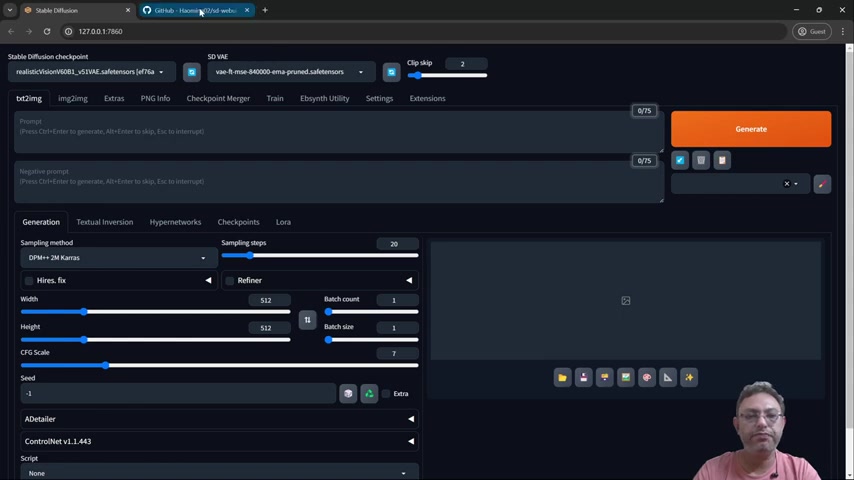The height and width of the screenshot is (480, 854).
Task: Send image to img2img tab icon
Action: [626, 378]
